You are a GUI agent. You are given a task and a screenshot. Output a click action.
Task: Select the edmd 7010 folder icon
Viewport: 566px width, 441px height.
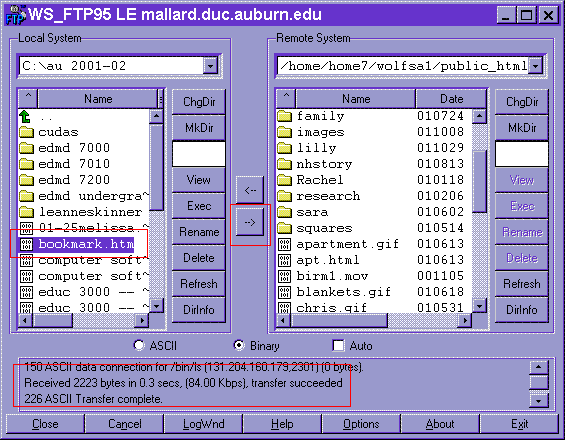(26, 164)
